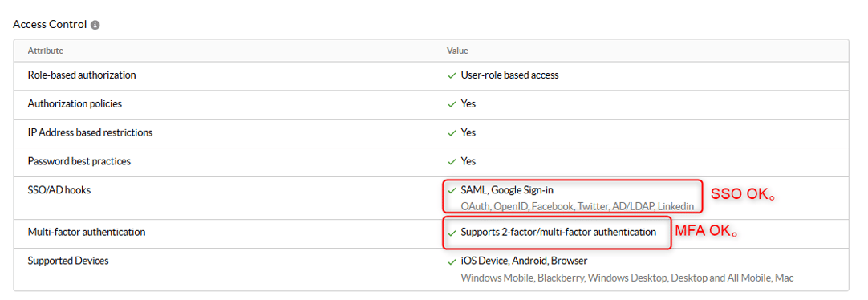Screen dimensions: 868x300
Task: Click the checkmark beside iOS Device, Android, Browser
Action: coord(452,261)
